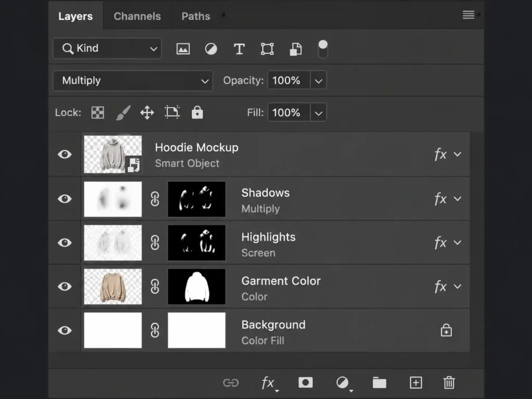532x399 pixels.
Task: Select the Highlights layer mask thumbnail
Action: click(197, 243)
